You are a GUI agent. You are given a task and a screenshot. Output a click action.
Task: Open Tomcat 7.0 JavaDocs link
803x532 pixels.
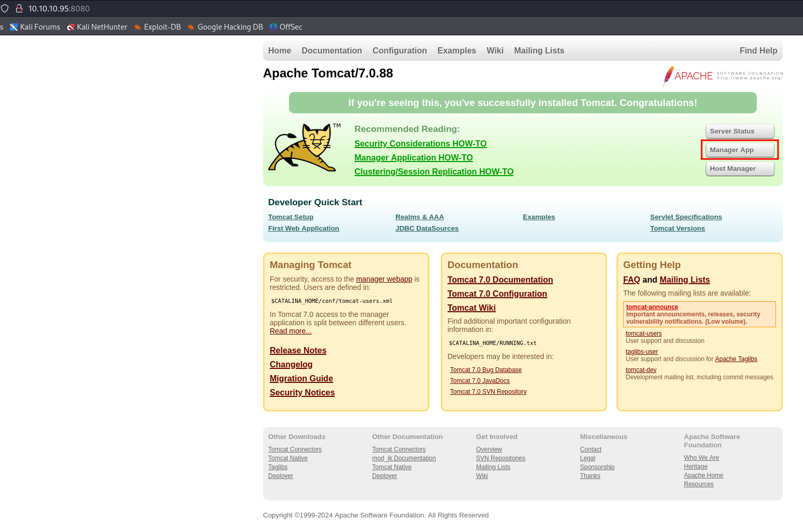coord(480,381)
